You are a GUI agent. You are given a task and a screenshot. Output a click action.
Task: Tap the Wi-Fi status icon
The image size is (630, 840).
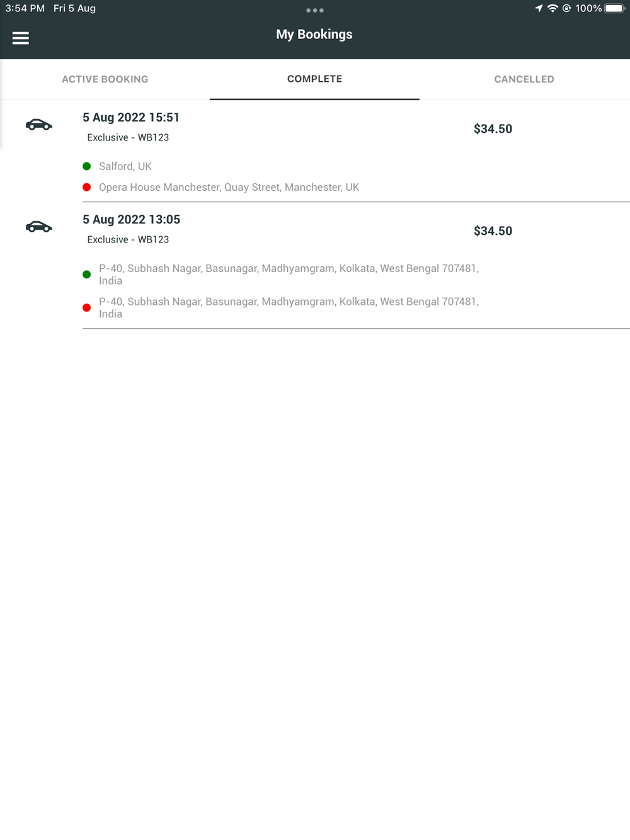pos(553,8)
